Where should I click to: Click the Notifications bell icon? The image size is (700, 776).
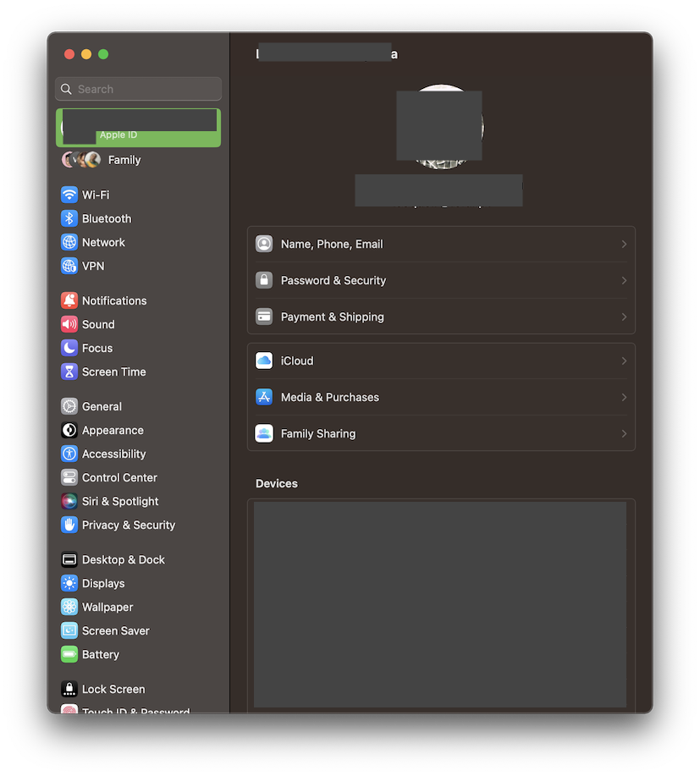click(69, 300)
